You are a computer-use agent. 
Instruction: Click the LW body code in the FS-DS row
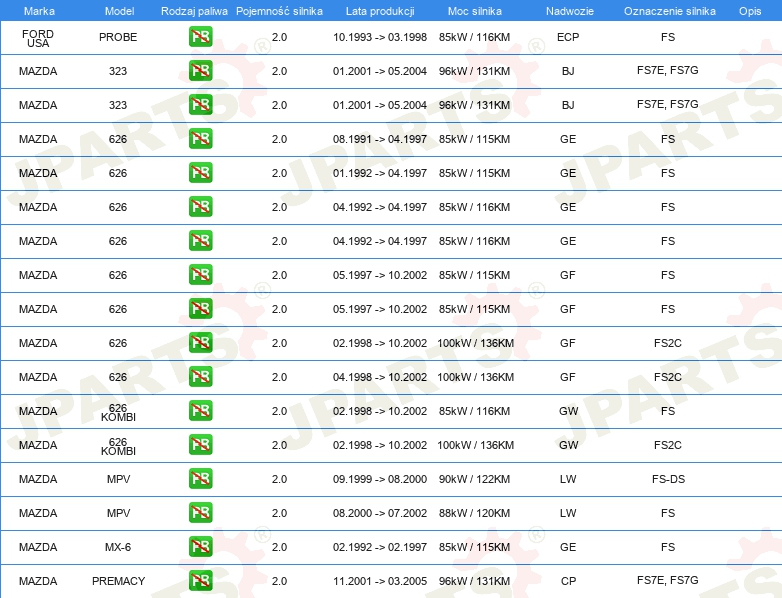pos(568,479)
